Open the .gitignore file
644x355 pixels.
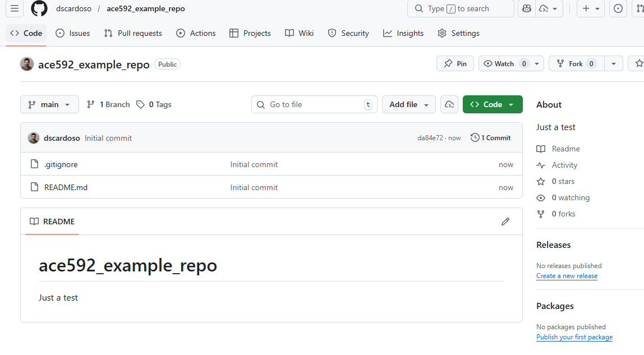[61, 165]
